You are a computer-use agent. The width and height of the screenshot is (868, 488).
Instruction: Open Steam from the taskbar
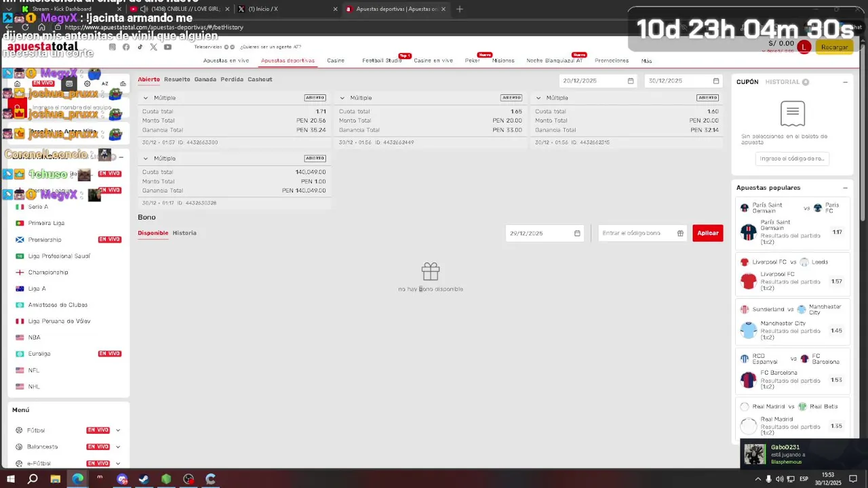pos(144,479)
